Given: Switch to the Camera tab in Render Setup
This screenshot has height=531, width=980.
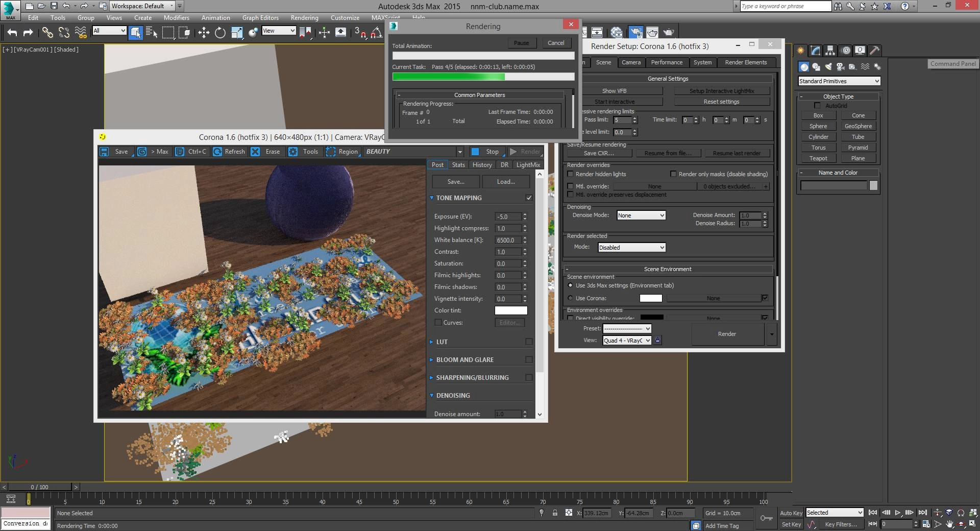Looking at the screenshot, I should [x=631, y=62].
